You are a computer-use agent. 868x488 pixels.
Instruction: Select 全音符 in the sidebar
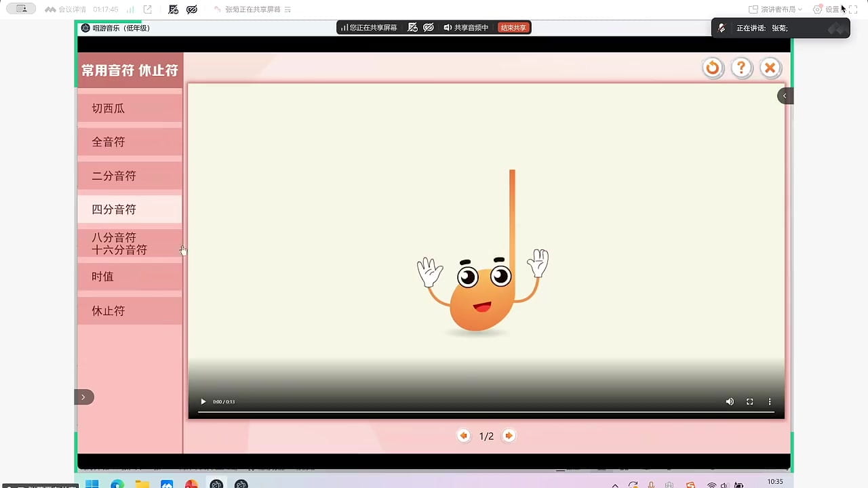coord(130,142)
